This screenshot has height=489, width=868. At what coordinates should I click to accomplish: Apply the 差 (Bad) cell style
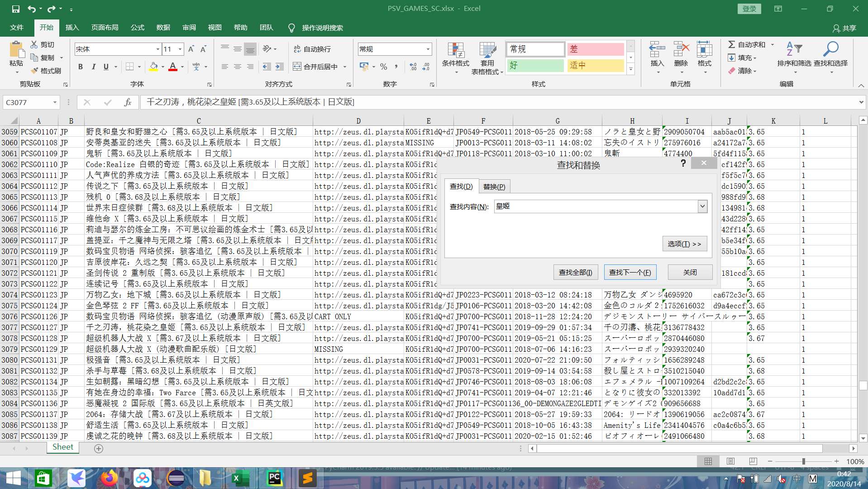(596, 49)
